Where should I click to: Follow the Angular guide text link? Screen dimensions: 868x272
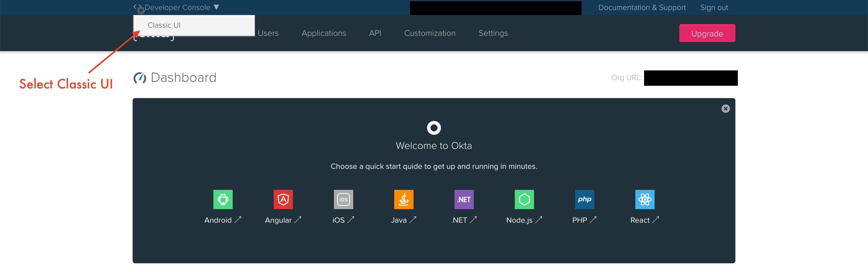[283, 220]
